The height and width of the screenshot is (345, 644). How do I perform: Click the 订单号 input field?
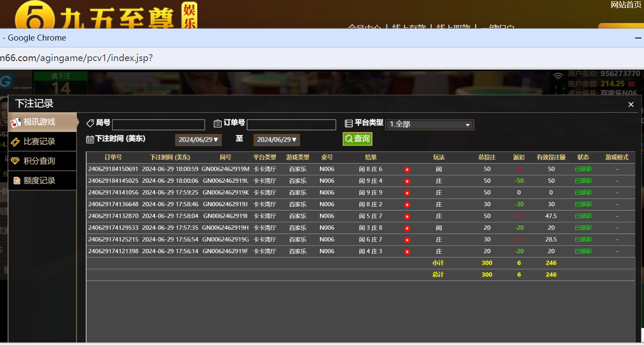coord(291,125)
